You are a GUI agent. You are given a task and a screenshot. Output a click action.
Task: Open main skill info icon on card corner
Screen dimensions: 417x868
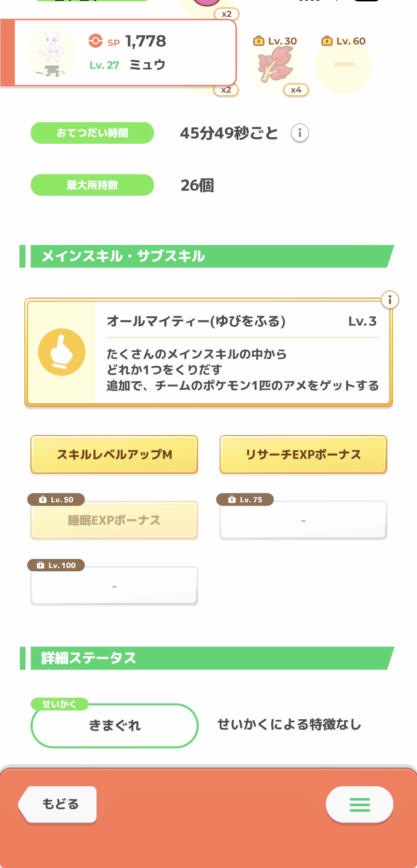pos(390,300)
